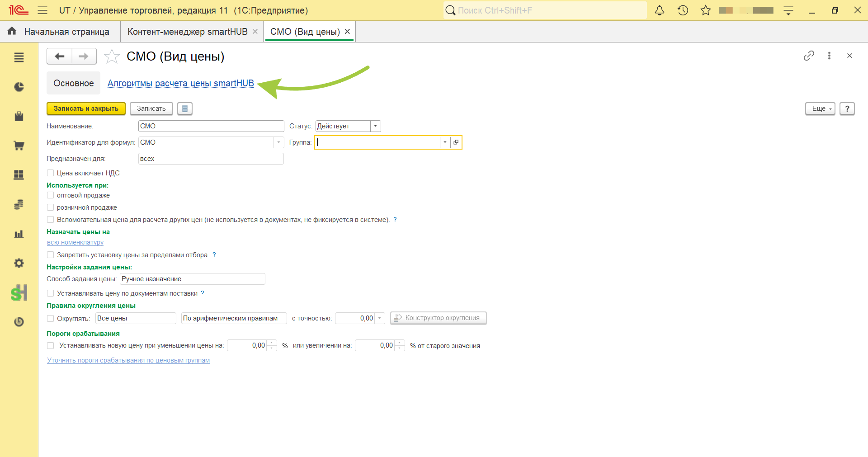Toggle 'Вспомогательная цена' checkbox
Screen dimensions: 868x457
51,220
